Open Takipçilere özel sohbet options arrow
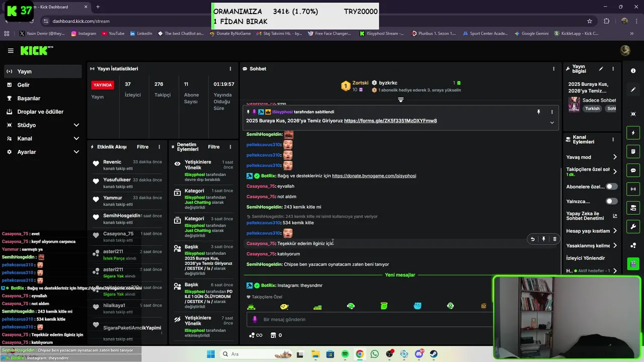Image resolution: width=644 pixels, height=362 pixels. pos(615,171)
